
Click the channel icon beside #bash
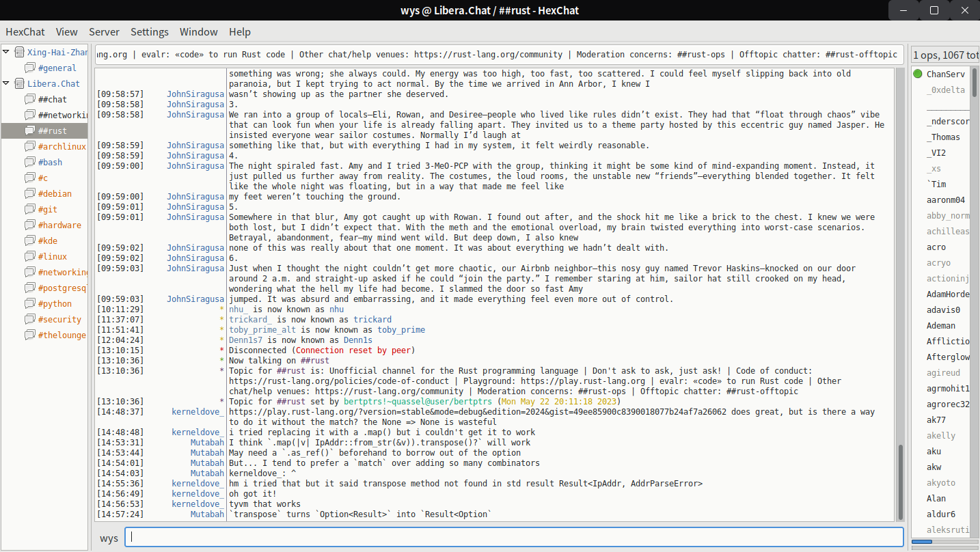coord(30,162)
